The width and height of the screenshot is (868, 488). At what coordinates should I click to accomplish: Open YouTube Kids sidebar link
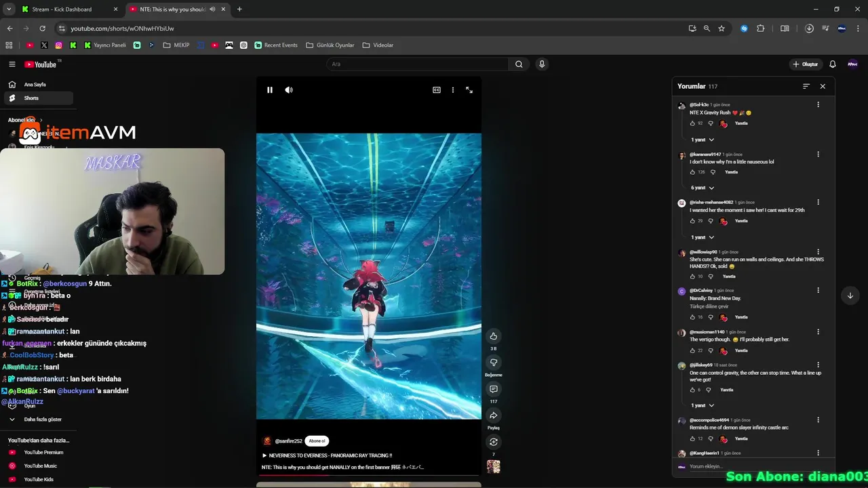37,479
